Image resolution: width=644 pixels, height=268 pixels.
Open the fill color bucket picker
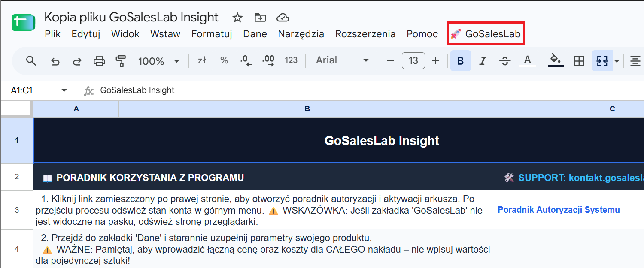[x=556, y=61]
